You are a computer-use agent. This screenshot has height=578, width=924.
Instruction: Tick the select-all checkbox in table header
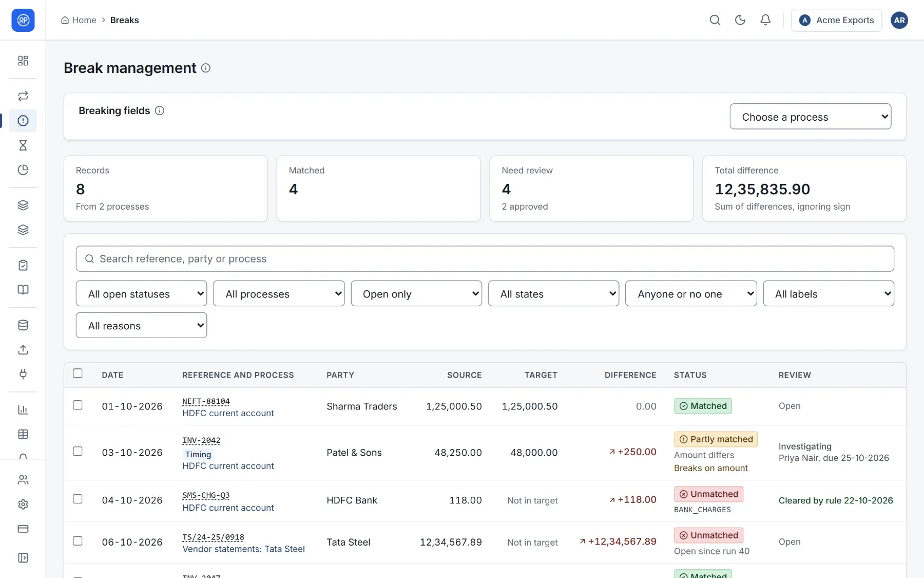78,374
